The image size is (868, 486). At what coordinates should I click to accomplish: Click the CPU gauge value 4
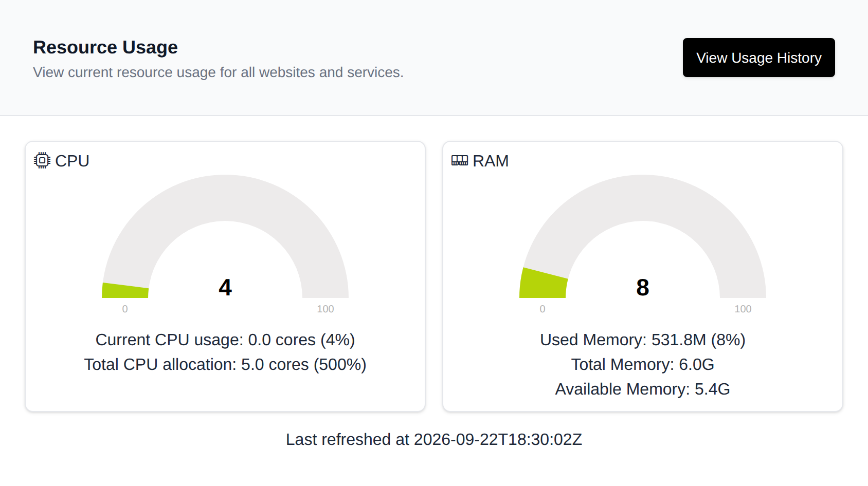click(x=225, y=287)
